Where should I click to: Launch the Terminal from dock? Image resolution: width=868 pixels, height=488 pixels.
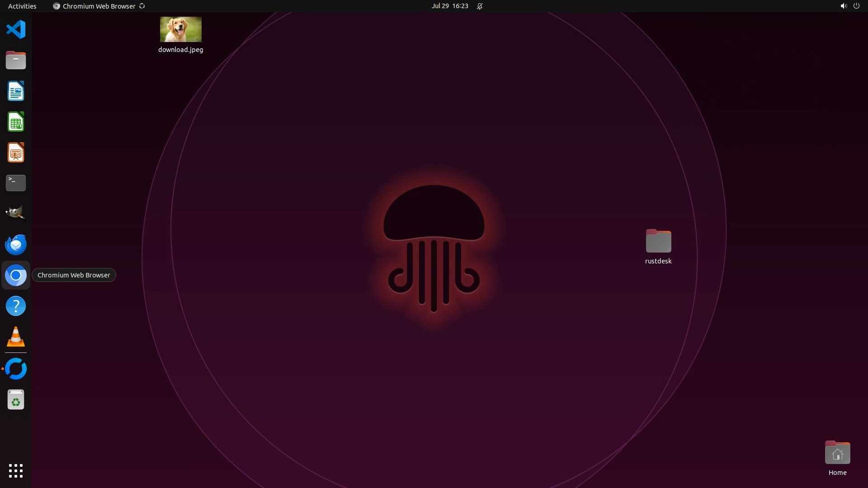point(16,183)
